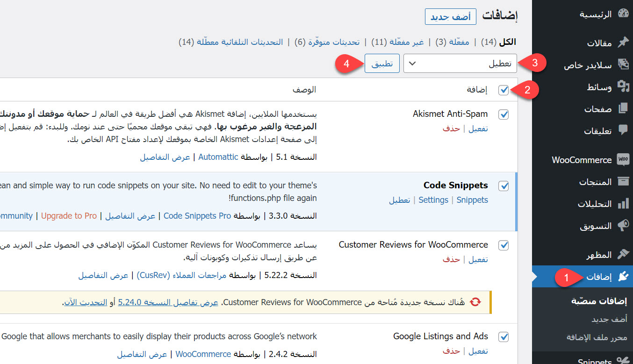The height and width of the screenshot is (364, 633).
Task: Click Code Snippets Settings link
Action: click(x=433, y=200)
